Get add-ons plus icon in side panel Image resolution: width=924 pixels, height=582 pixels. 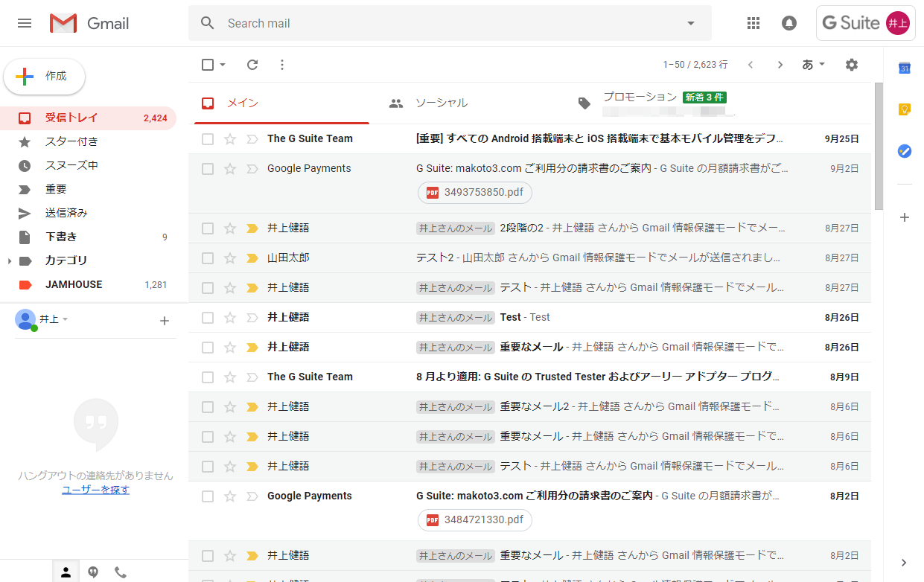coord(905,217)
